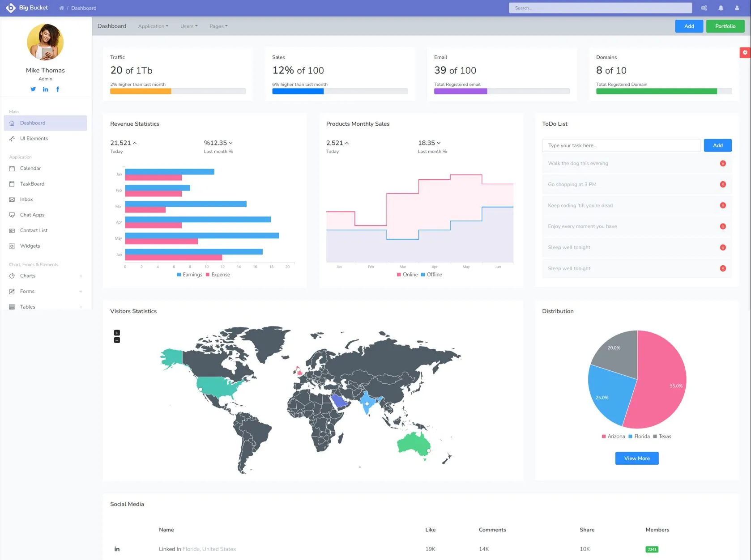Screen dimensions: 751x560
Task: Click the Twitter icon under Mike Thomas
Action: point(33,89)
